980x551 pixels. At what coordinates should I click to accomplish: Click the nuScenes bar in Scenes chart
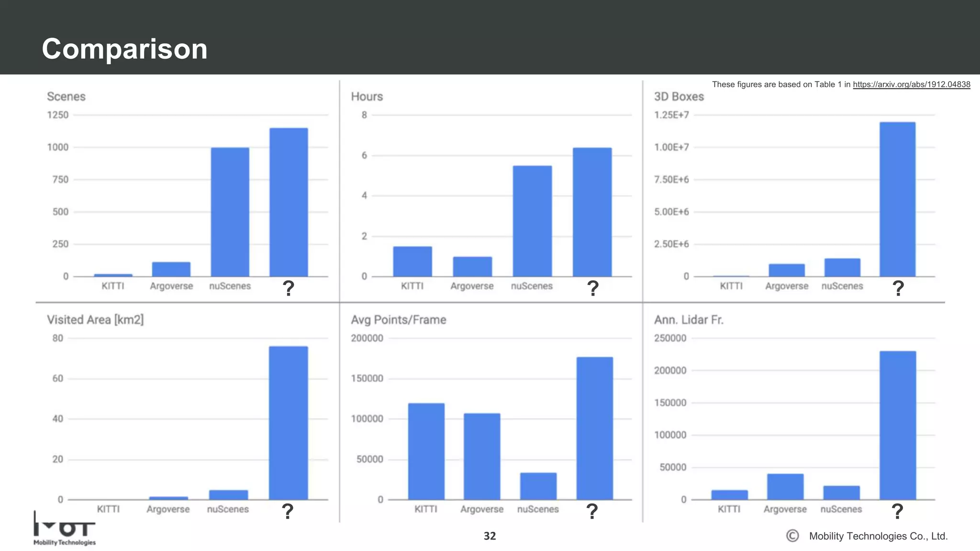[x=230, y=212]
